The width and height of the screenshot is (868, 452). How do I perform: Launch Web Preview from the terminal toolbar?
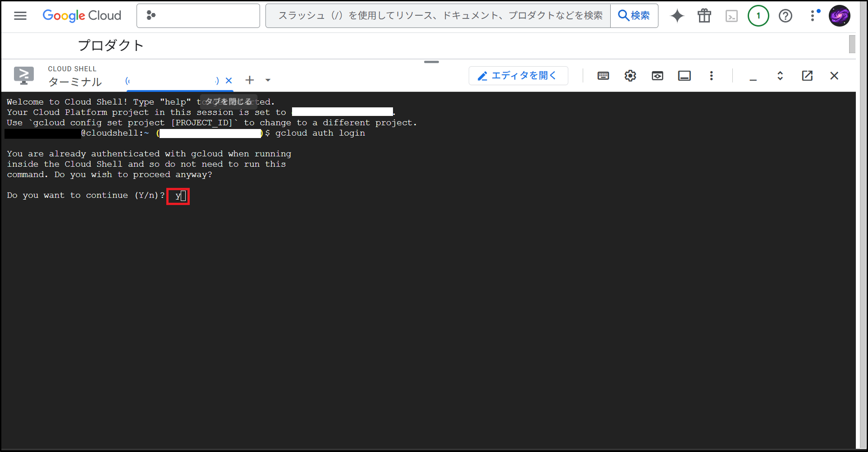pos(657,75)
